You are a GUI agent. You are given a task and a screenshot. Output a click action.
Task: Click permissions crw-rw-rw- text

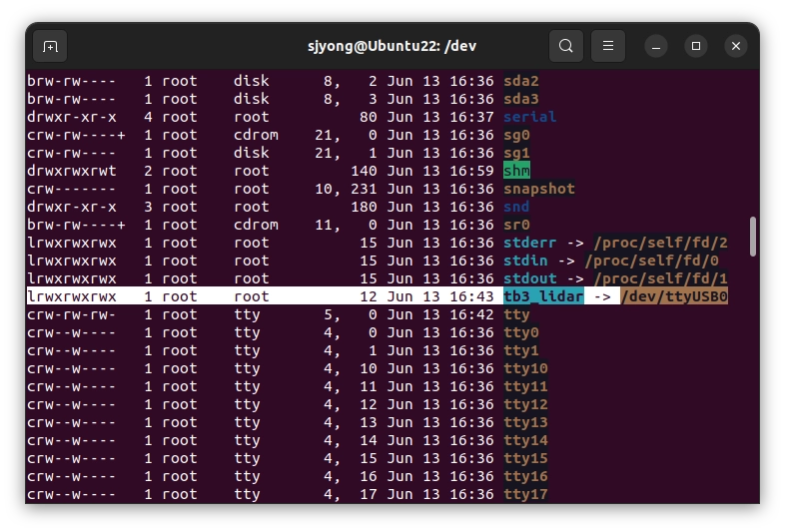[72, 314]
